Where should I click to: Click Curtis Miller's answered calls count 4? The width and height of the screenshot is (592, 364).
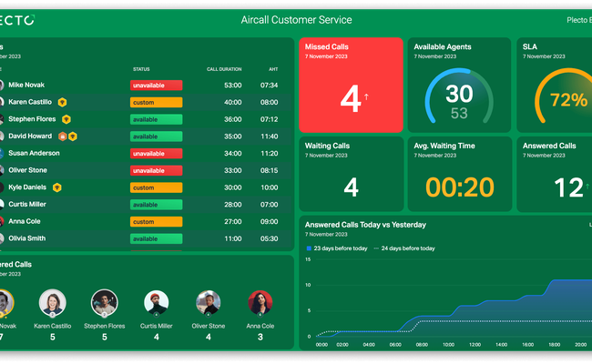157,337
